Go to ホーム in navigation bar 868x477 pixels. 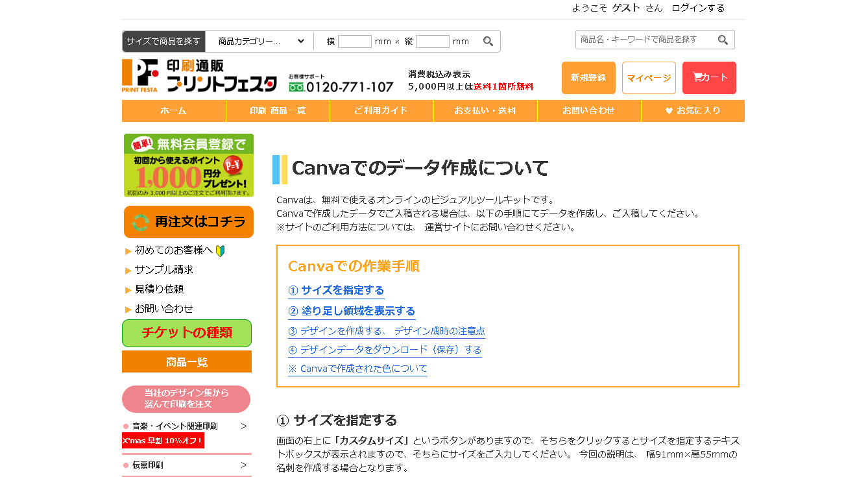[174, 111]
